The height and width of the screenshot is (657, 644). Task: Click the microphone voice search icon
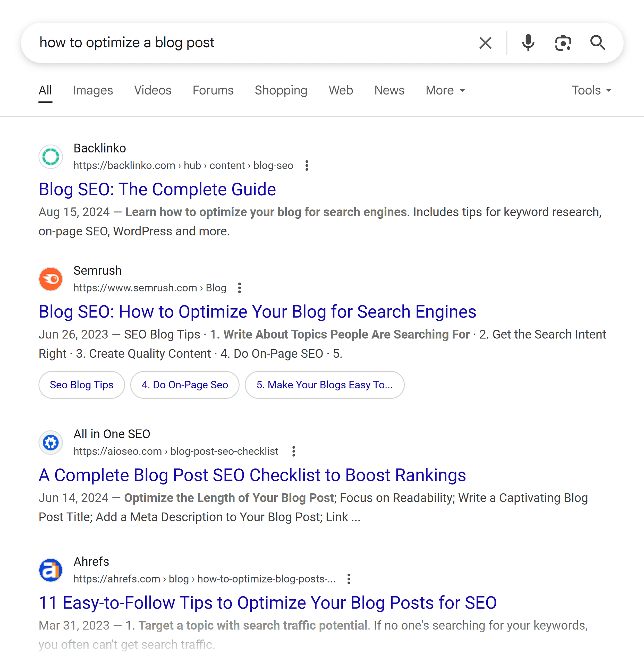click(x=528, y=42)
